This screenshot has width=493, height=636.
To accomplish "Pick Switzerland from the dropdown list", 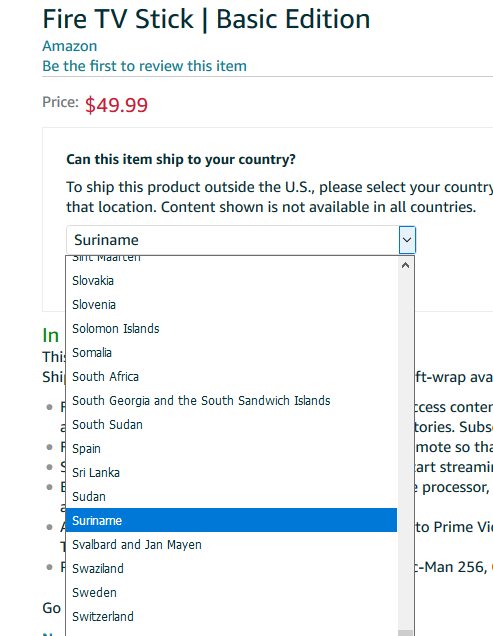I will click(231, 616).
